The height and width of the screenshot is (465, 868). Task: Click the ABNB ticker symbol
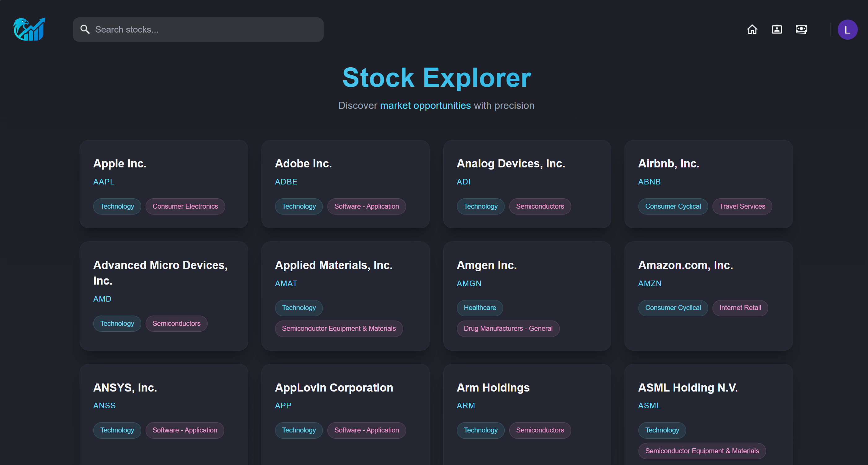649,182
